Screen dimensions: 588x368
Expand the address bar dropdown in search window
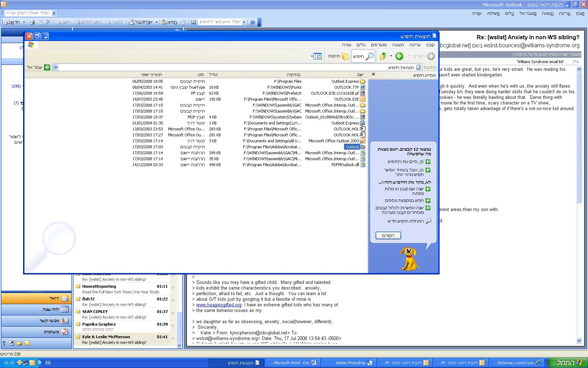56,67
